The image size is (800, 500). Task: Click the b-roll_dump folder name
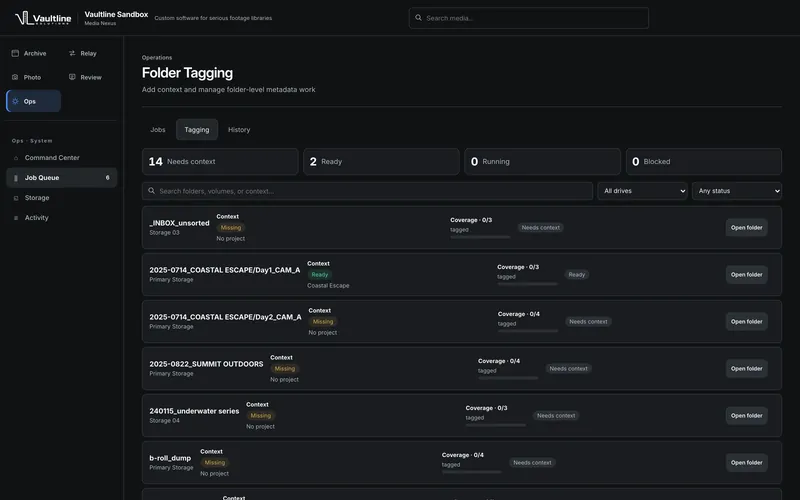point(170,458)
